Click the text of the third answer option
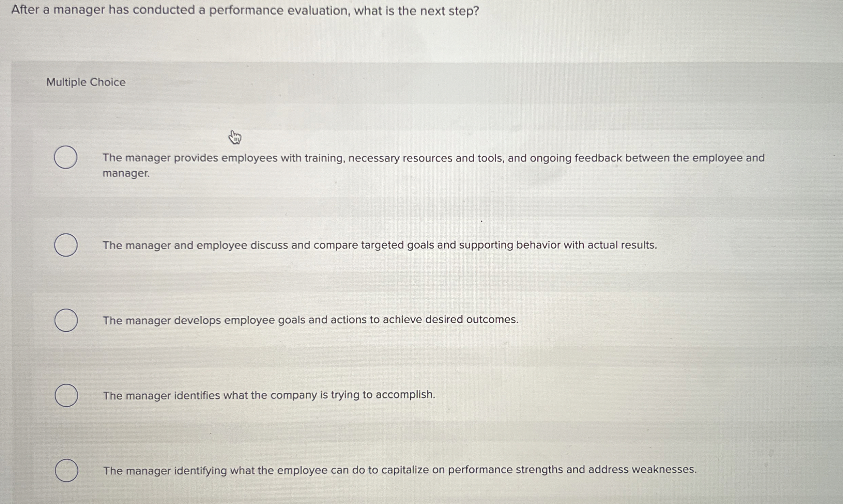The height and width of the screenshot is (504, 843). coord(310,319)
